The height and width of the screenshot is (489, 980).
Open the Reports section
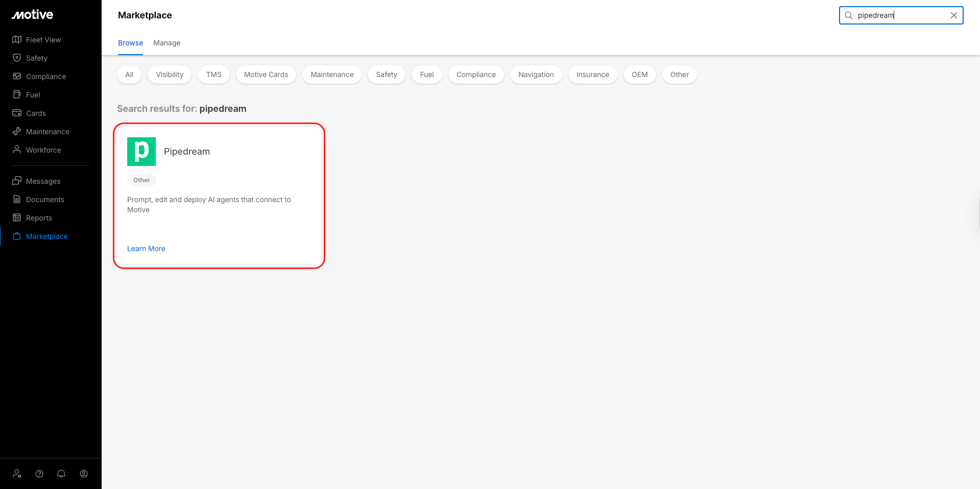coord(38,217)
